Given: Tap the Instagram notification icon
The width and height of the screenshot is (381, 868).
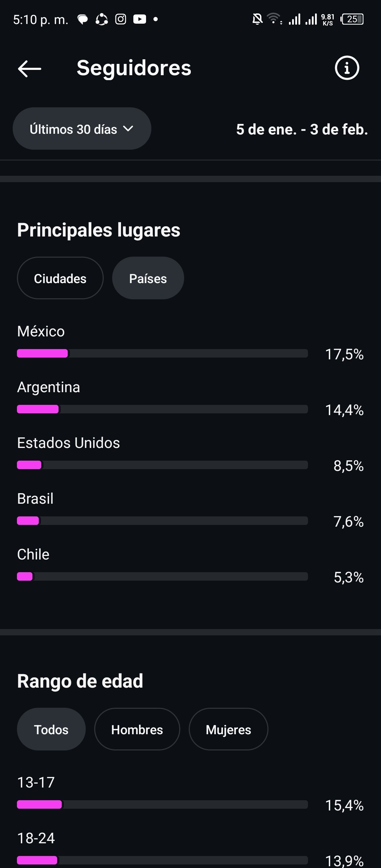Looking at the screenshot, I should 121,19.
